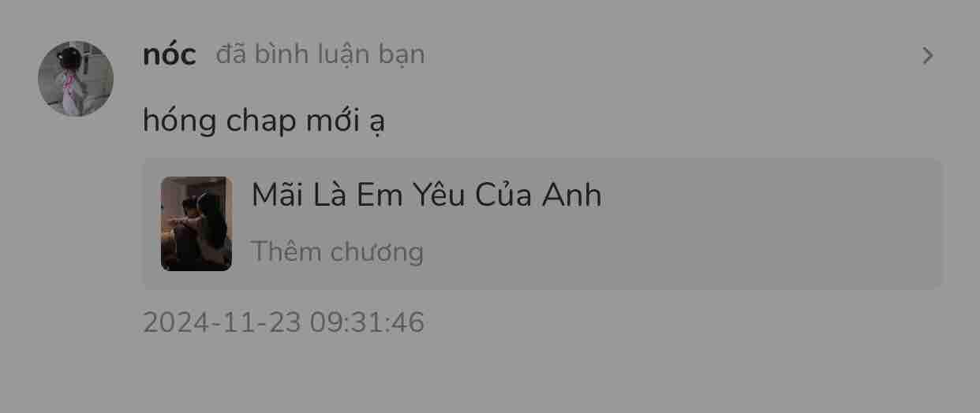
Task: Tap the username nóc
Action: click(x=169, y=55)
